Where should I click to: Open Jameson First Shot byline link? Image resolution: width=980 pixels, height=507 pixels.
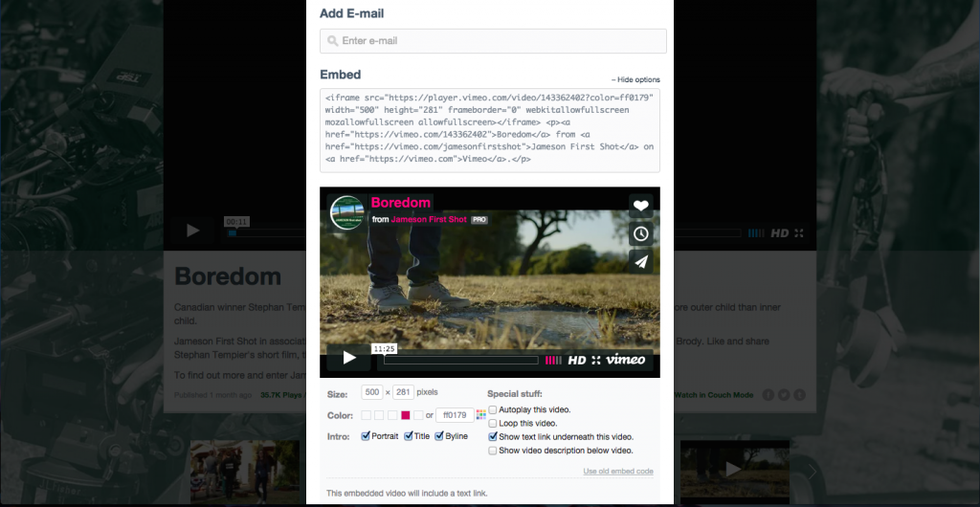click(428, 220)
